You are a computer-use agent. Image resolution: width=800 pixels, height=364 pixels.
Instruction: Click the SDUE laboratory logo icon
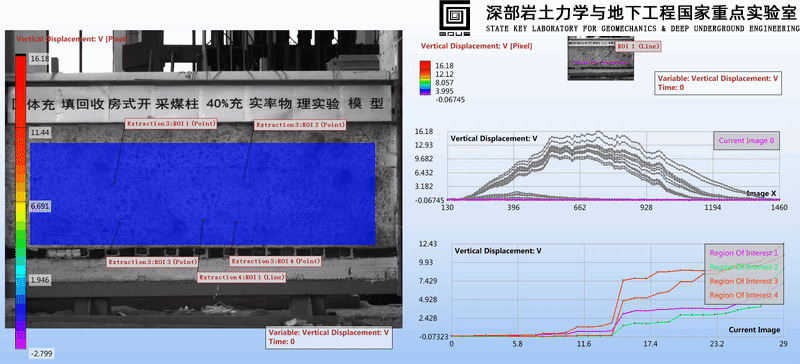(x=455, y=18)
